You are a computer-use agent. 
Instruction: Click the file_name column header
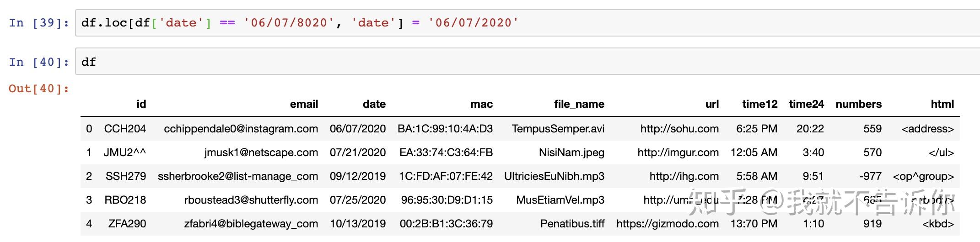(579, 104)
